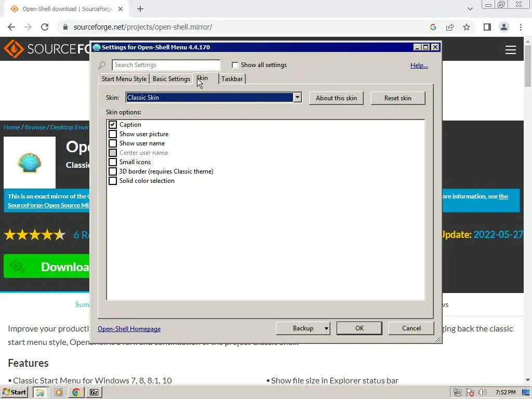The width and height of the screenshot is (532, 399).
Task: Tick the Show all settings checkbox
Action: click(x=235, y=65)
